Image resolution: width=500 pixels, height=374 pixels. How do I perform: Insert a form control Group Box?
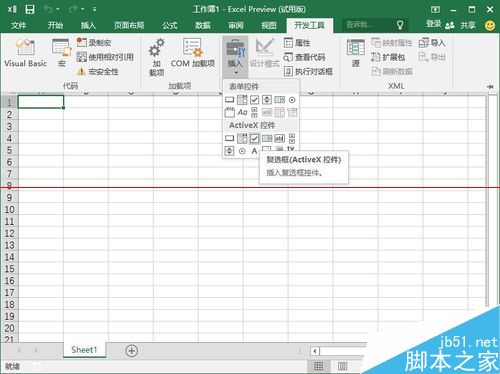230,112
